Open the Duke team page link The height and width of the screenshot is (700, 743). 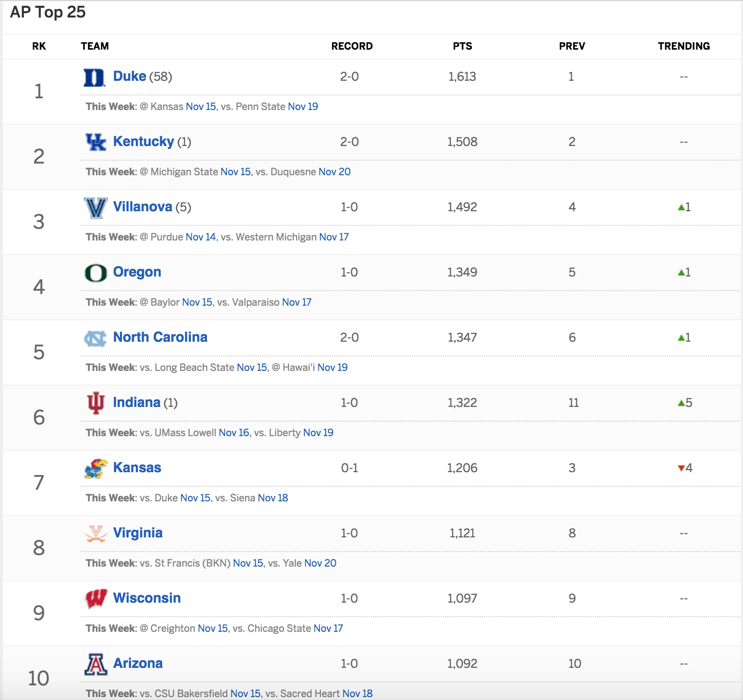pos(130,76)
